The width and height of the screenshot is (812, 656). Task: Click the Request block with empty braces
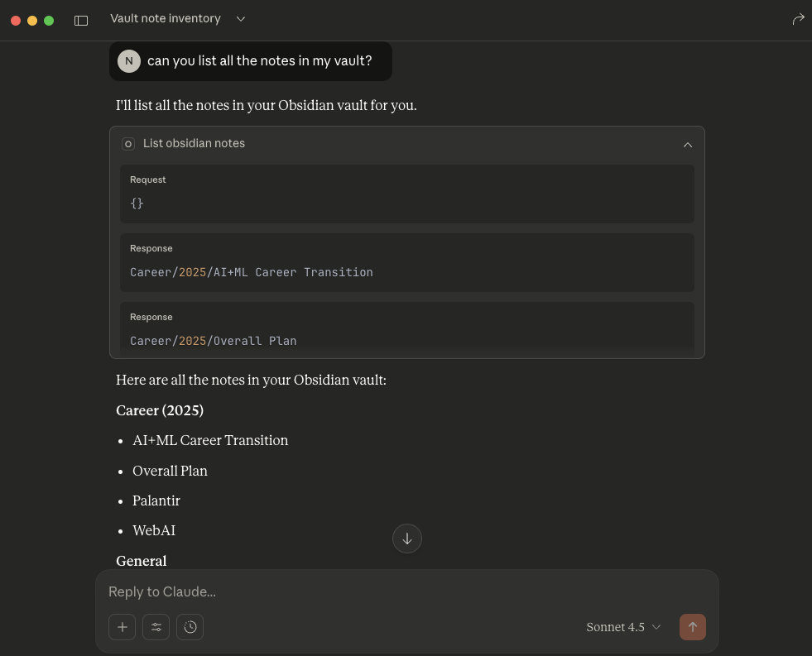406,194
